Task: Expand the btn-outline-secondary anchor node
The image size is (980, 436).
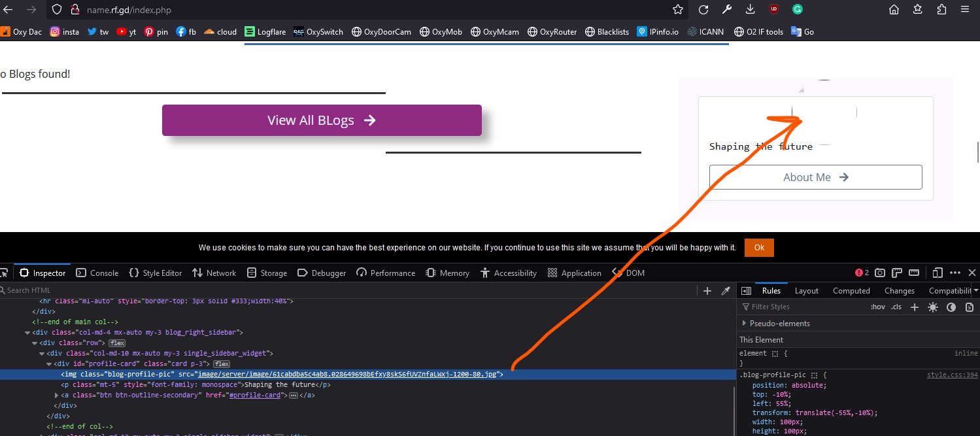Action: click(57, 395)
